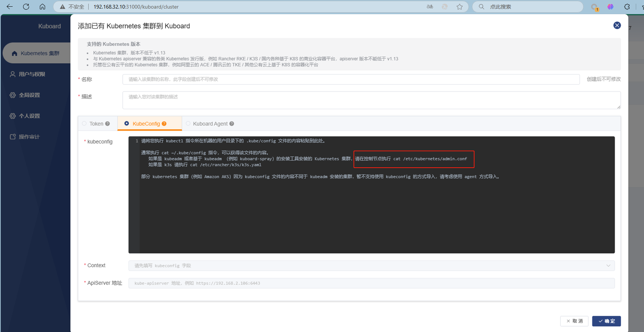644x332 pixels.
Task: Open the browser extensions puzzle icon
Action: [x=627, y=7]
